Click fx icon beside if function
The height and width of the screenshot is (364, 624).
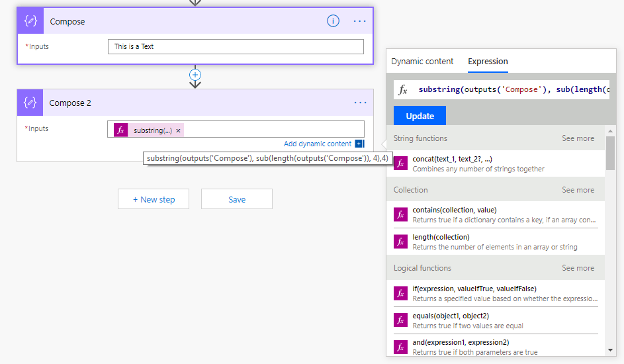click(401, 293)
